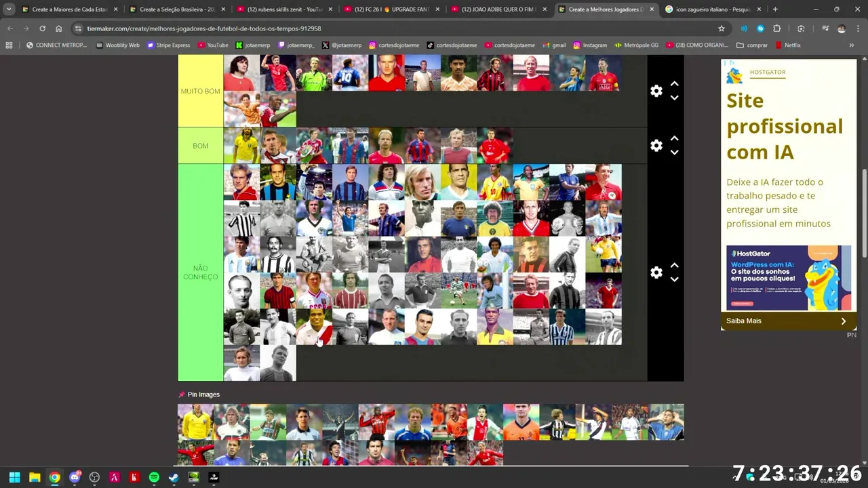Switch to 'JOAO ADIBE QUER O FIM' tab
Screen dimensions: 868x488
(498, 9)
